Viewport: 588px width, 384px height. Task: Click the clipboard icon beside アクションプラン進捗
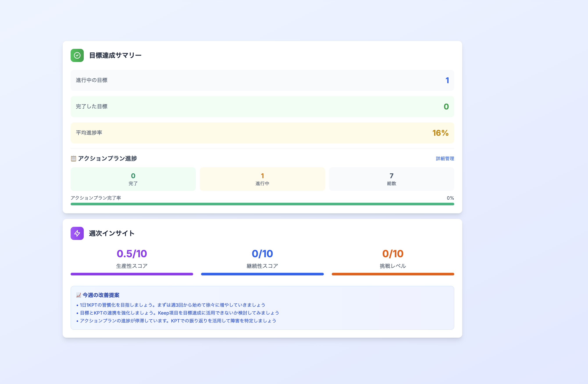click(73, 159)
